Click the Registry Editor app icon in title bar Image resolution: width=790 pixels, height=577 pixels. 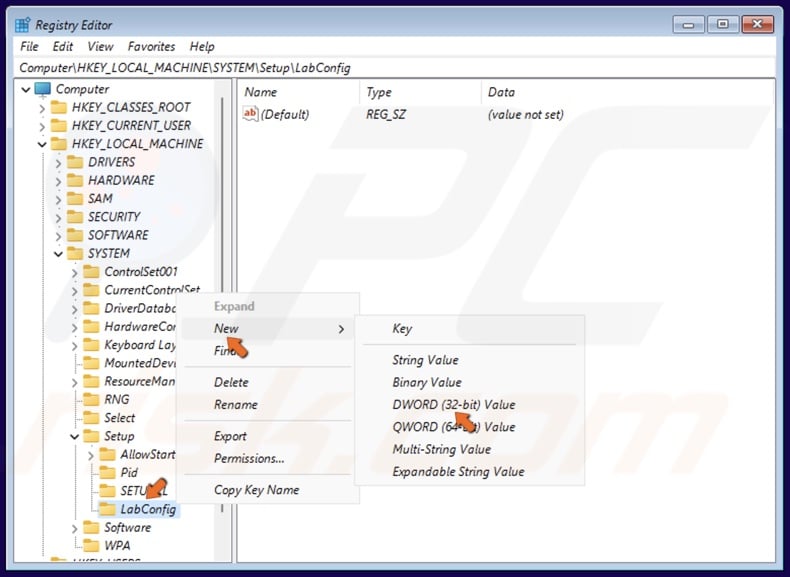[23, 25]
